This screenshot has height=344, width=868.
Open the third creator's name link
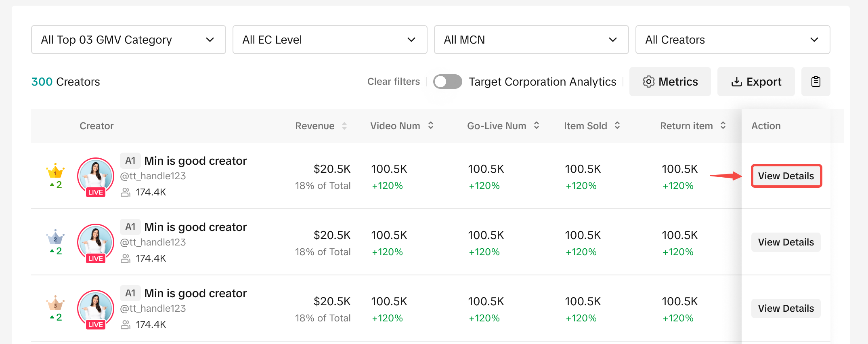pyautogui.click(x=195, y=293)
